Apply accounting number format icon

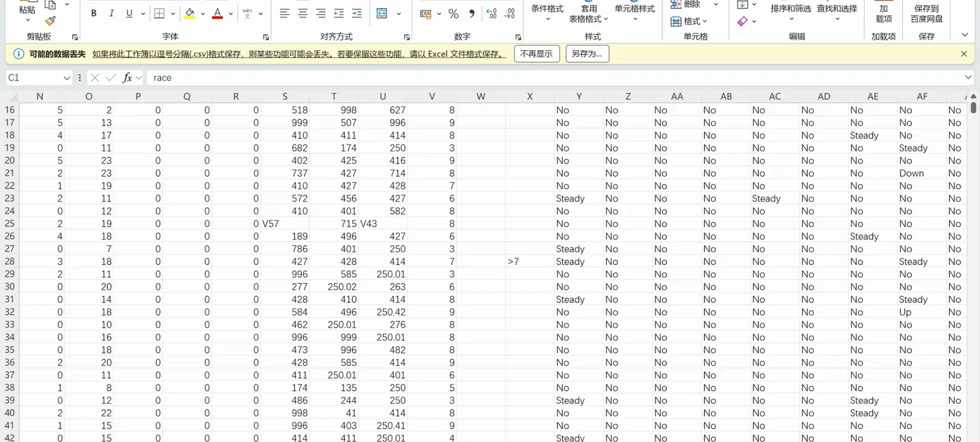click(426, 13)
